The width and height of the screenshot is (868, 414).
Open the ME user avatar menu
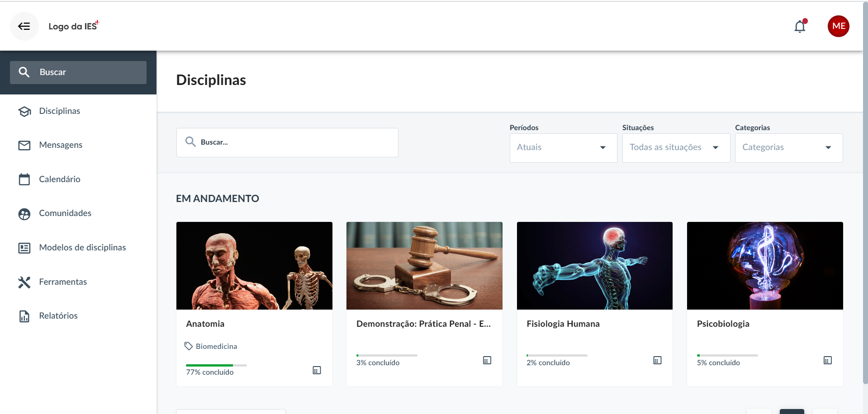(x=838, y=26)
